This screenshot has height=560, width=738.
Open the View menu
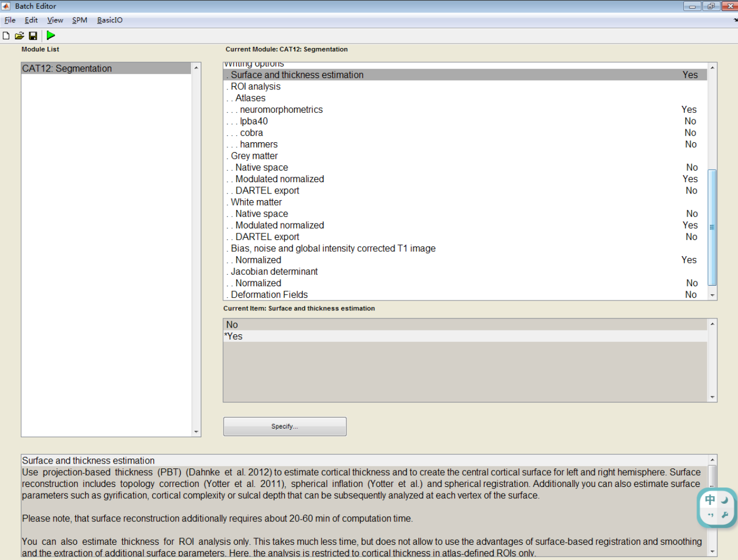[x=55, y=20]
